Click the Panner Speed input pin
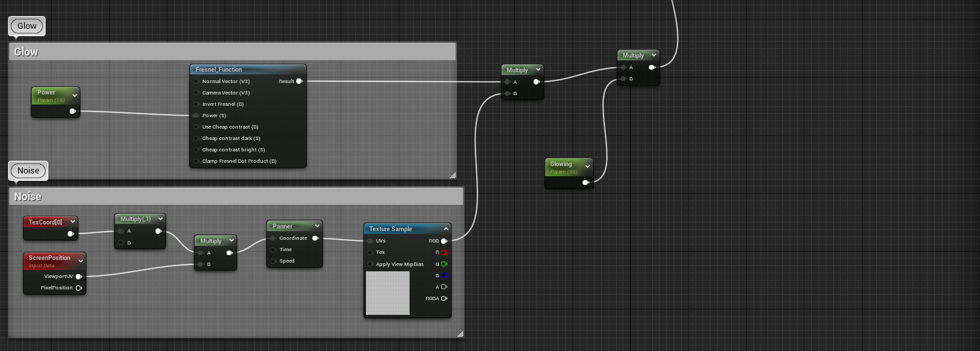This screenshot has width=980, height=351. tap(273, 261)
